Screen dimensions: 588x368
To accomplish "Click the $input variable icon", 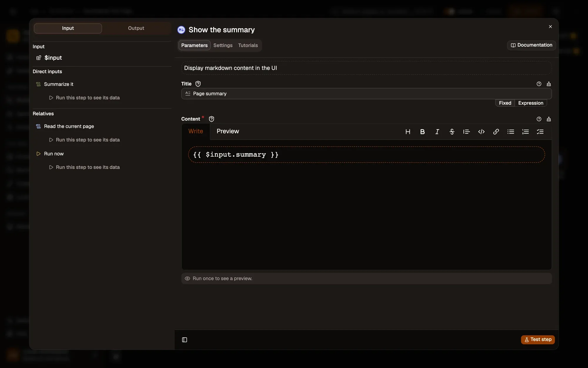I will [x=39, y=58].
